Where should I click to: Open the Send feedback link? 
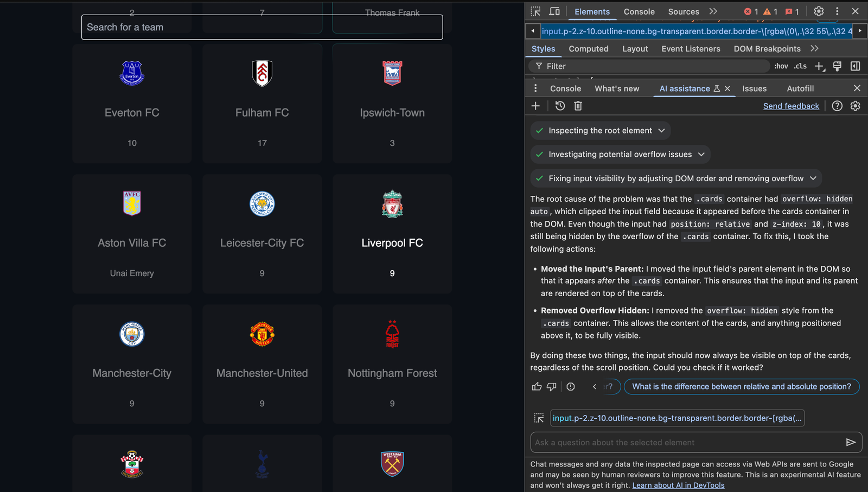coord(791,106)
